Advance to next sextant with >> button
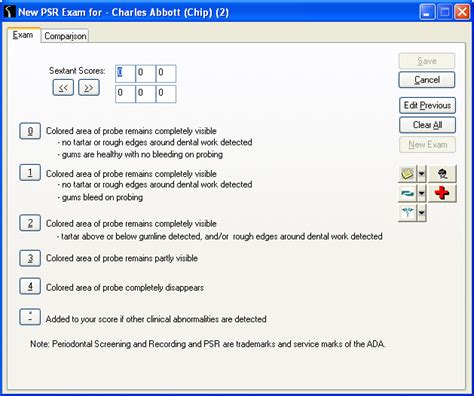 coord(89,88)
